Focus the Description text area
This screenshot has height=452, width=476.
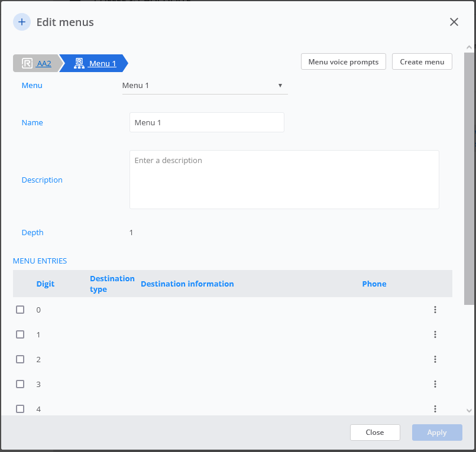pyautogui.click(x=284, y=179)
